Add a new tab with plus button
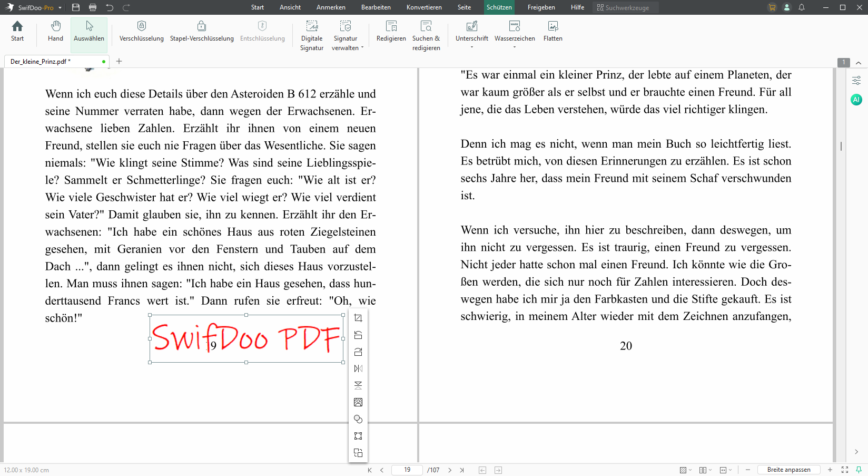The width and height of the screenshot is (868, 476). (119, 61)
